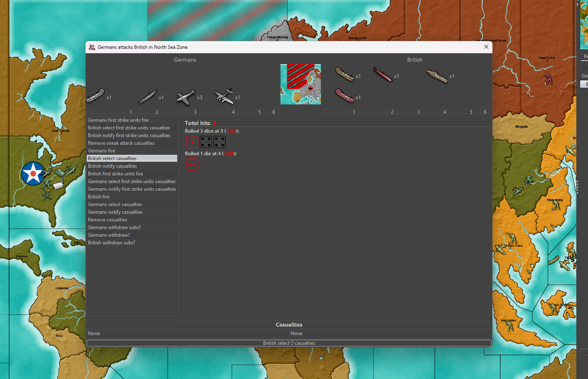Click the bomber unit in Eastern US
Screen dimensions: 588x379
(71, 170)
